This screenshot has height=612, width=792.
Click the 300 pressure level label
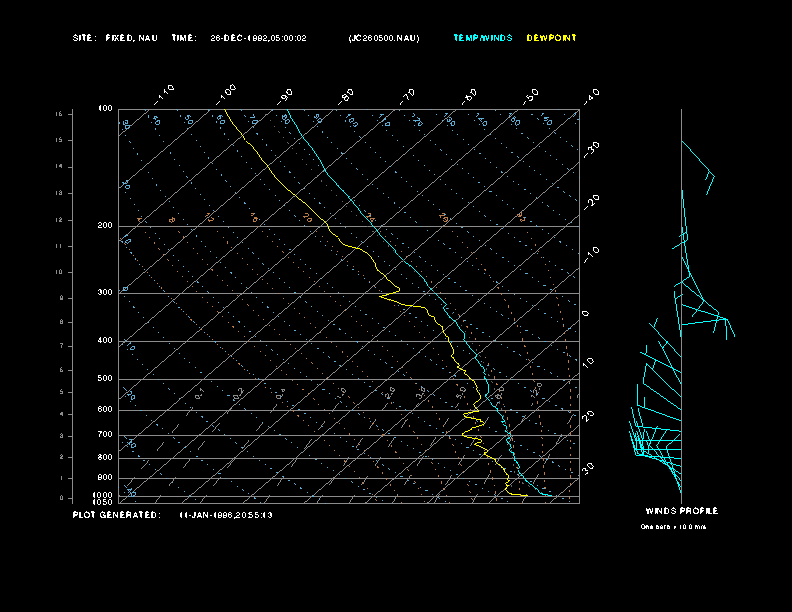pos(105,293)
